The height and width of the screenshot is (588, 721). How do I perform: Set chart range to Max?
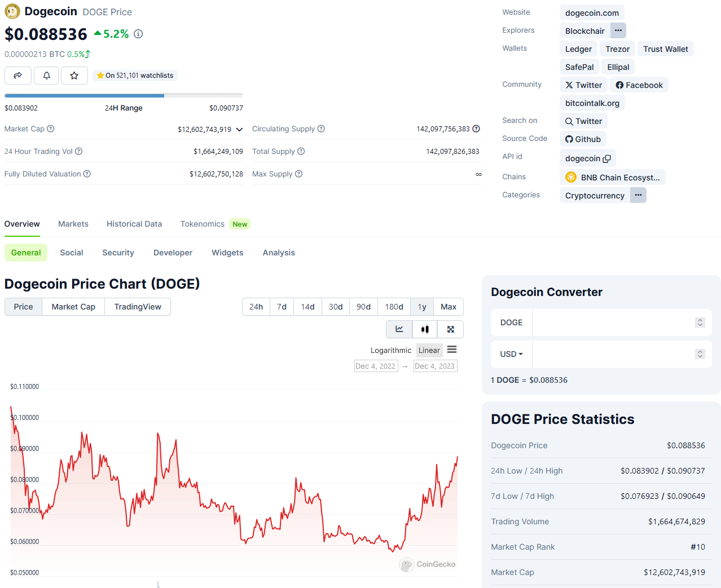tap(449, 307)
